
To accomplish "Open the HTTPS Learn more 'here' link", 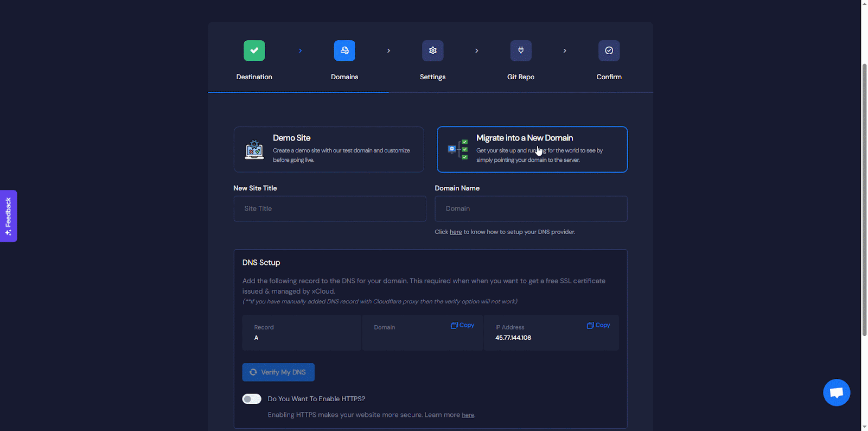I will tap(468, 415).
